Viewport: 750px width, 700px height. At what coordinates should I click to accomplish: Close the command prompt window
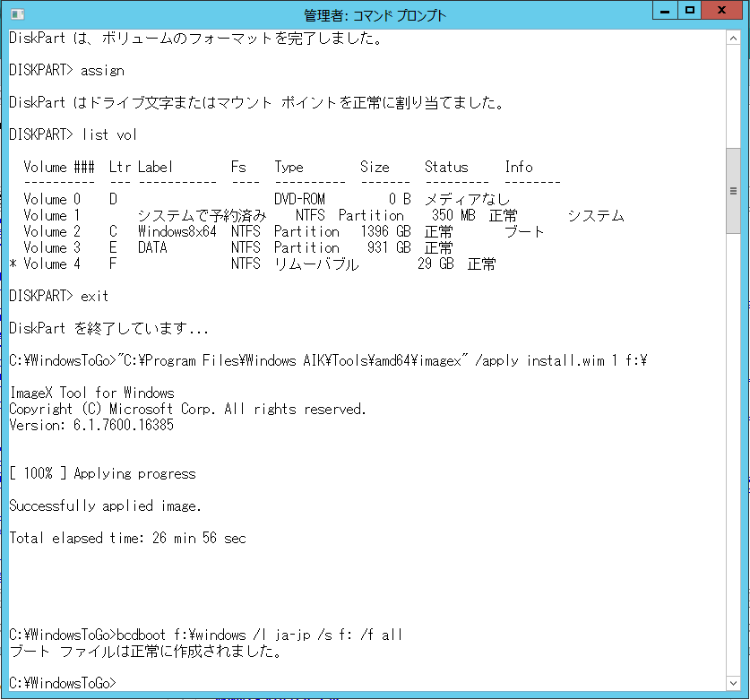coord(722,11)
